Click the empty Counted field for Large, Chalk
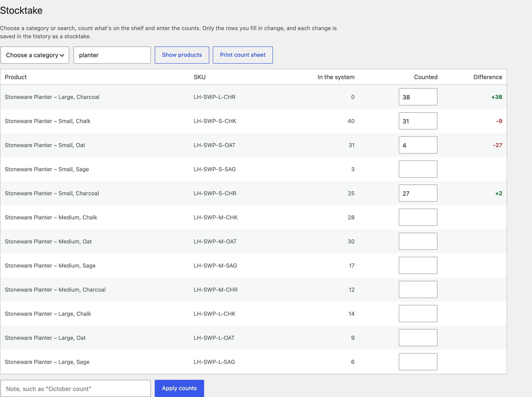The width and height of the screenshot is (532, 397). point(418,313)
